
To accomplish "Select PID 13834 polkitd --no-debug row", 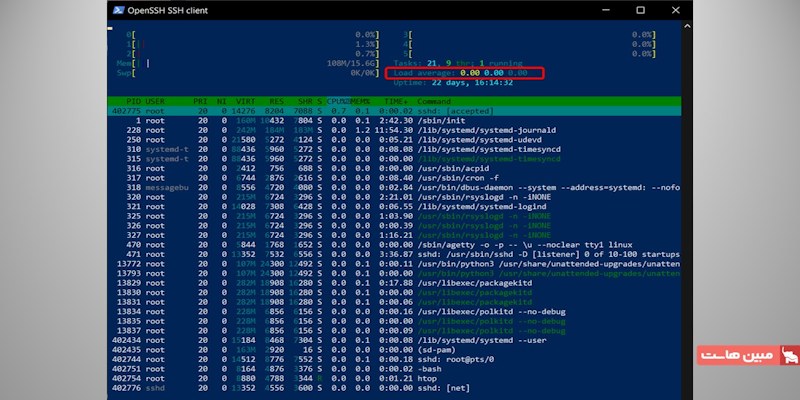I will click(x=394, y=311).
